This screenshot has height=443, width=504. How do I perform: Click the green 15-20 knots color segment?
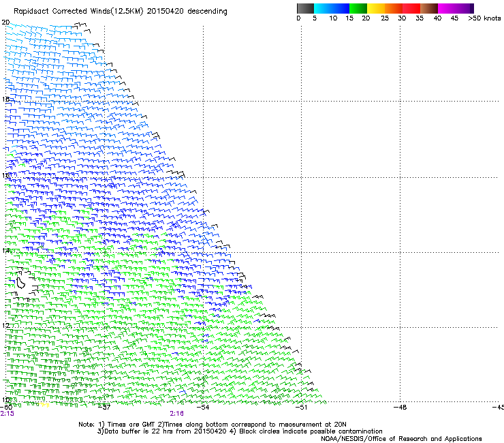coord(358,8)
